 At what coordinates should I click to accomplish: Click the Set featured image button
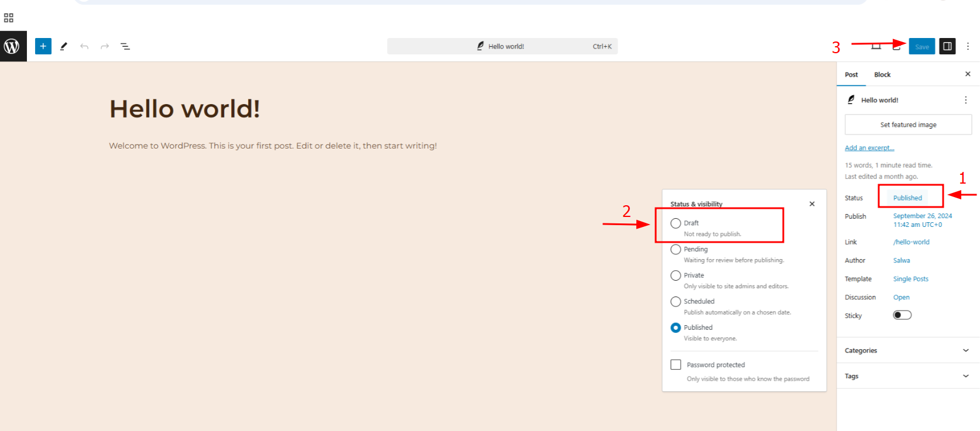click(908, 125)
